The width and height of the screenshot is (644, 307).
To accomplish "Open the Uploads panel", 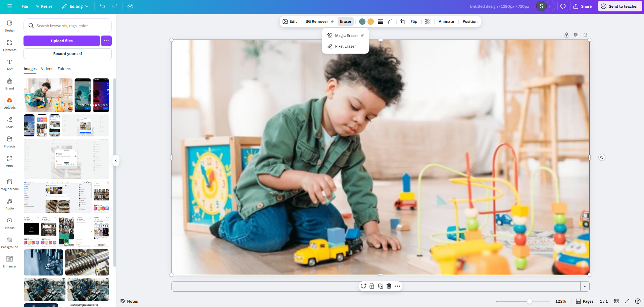I will pos(9,102).
